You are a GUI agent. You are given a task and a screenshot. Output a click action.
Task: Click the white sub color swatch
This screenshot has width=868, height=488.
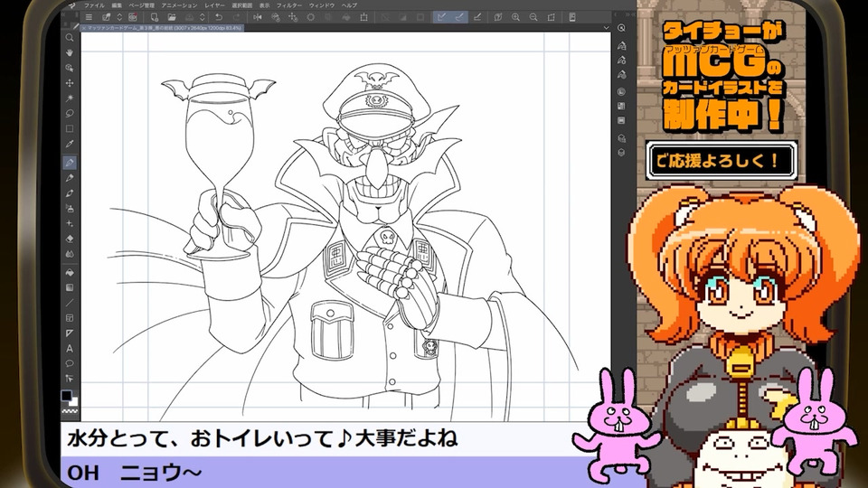click(74, 401)
